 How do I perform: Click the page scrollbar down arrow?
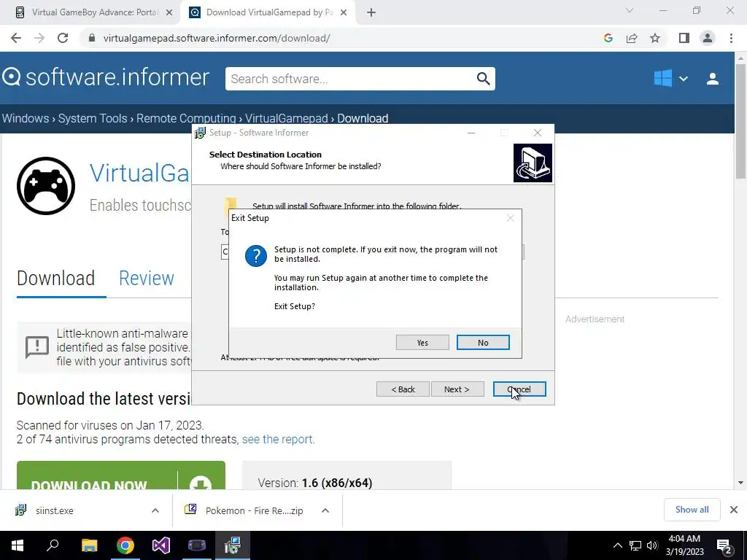tap(740, 483)
